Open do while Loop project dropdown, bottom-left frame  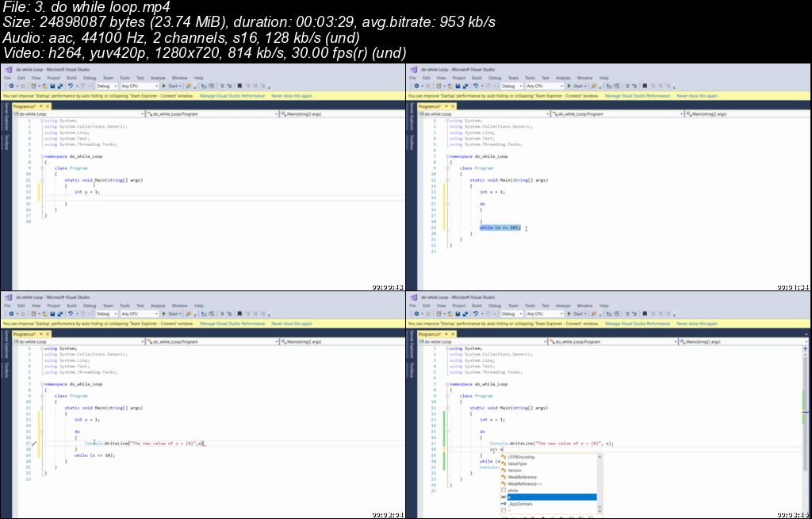[79, 342]
